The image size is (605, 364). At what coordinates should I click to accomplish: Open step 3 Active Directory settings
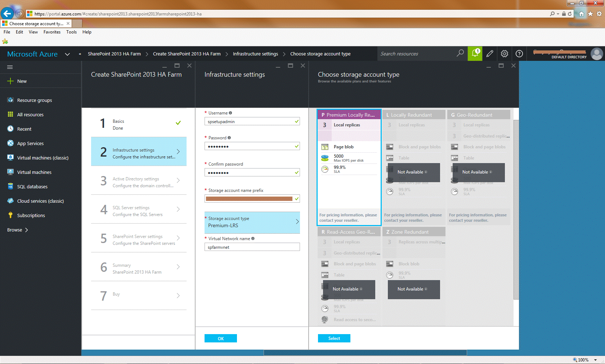point(139,180)
